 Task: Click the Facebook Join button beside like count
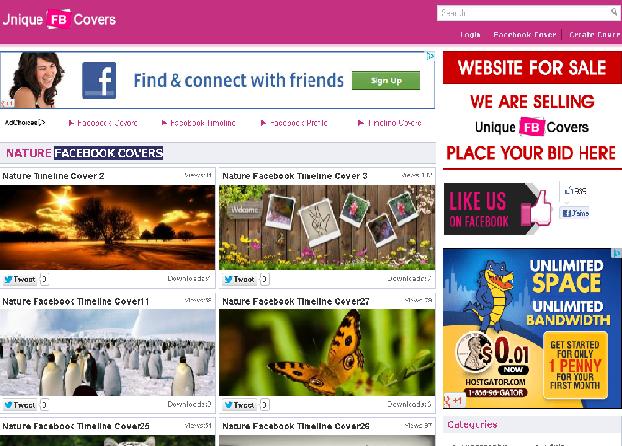click(574, 213)
